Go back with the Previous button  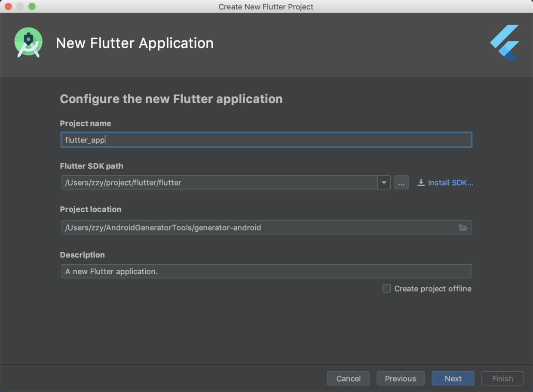click(x=400, y=378)
